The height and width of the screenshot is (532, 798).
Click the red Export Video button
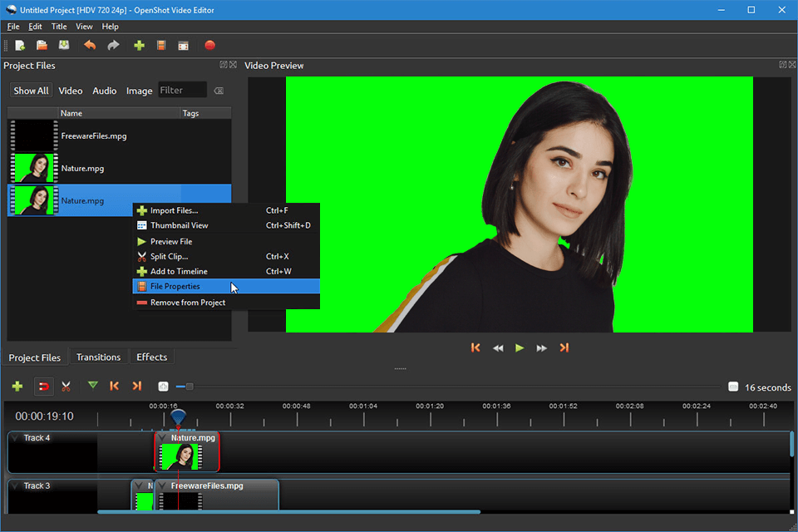(209, 46)
